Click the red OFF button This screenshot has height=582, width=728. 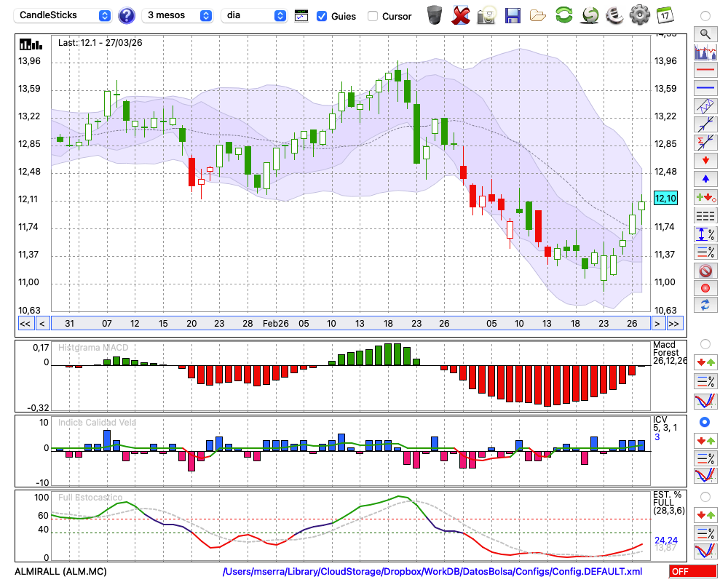pos(692,572)
